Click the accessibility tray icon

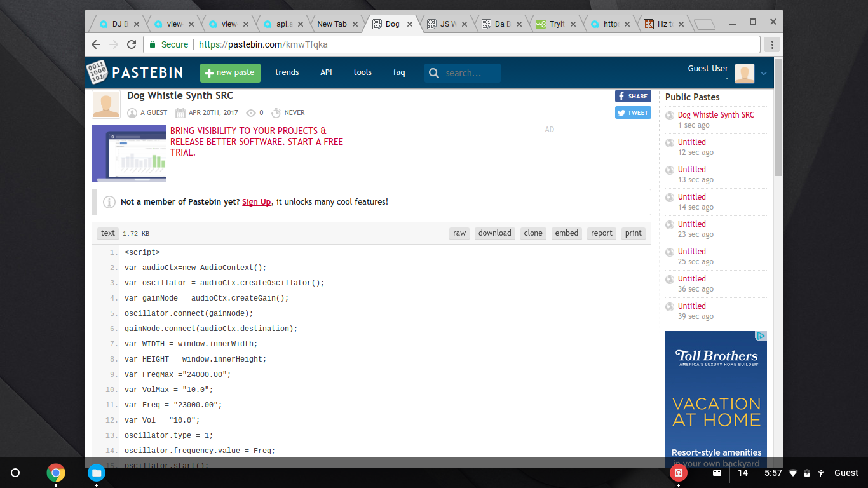822,473
